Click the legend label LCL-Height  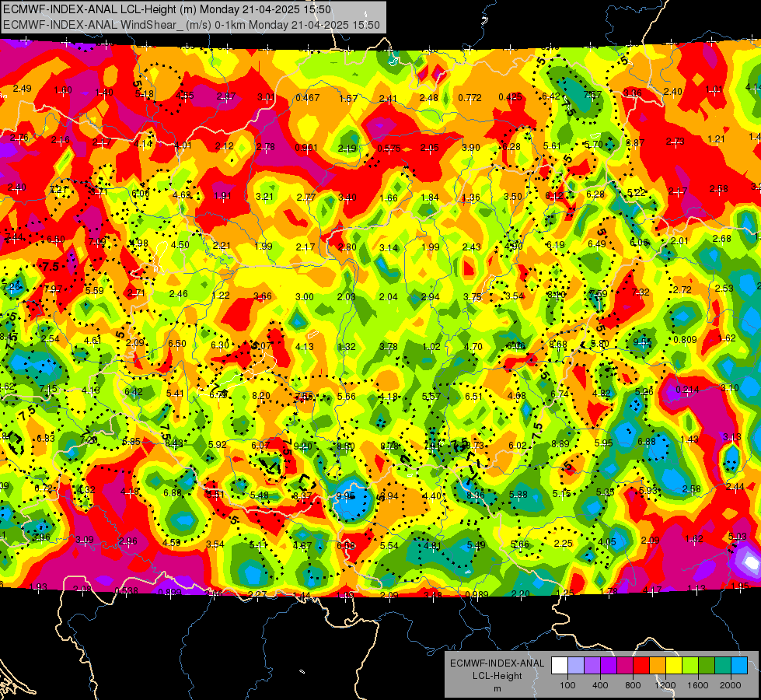[x=497, y=676]
